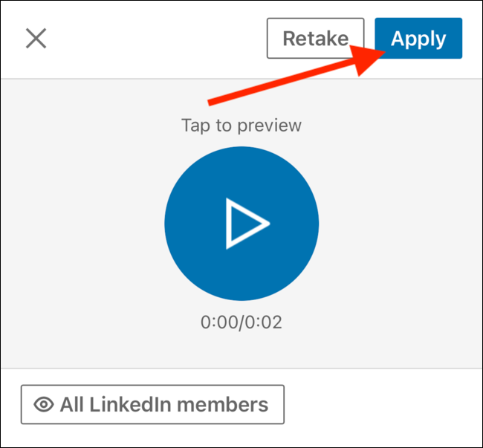Click the Retake button

point(315,39)
